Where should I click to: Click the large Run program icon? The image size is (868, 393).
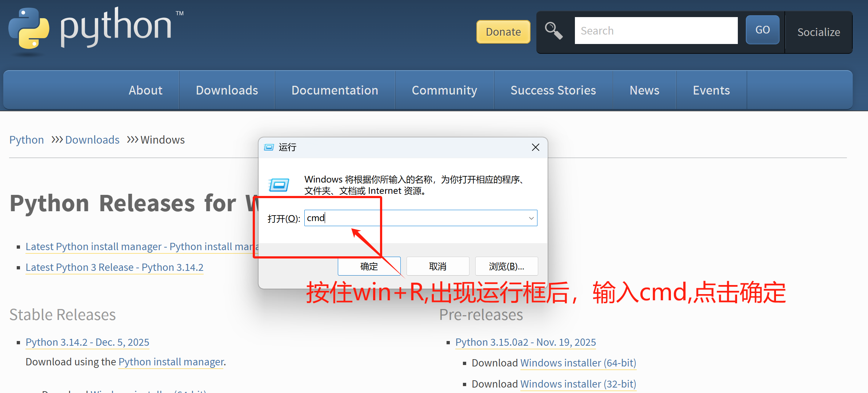pyautogui.click(x=279, y=185)
